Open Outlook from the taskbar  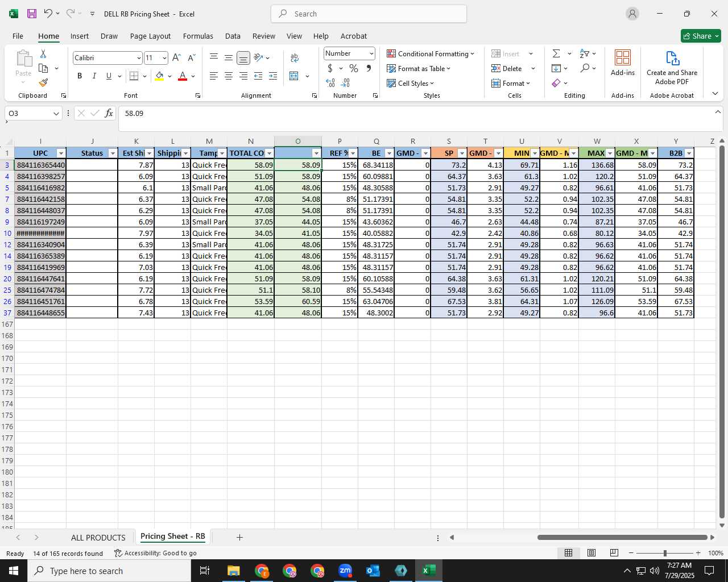pyautogui.click(x=373, y=571)
